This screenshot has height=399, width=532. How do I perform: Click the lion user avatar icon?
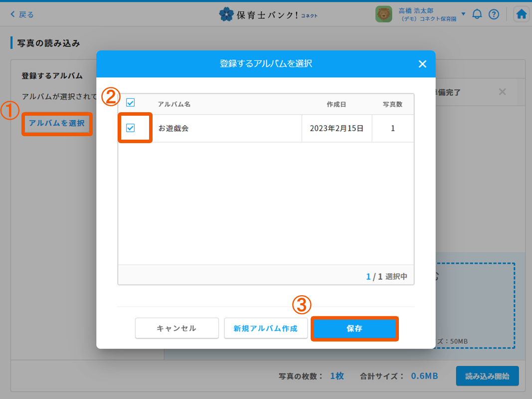point(383,14)
